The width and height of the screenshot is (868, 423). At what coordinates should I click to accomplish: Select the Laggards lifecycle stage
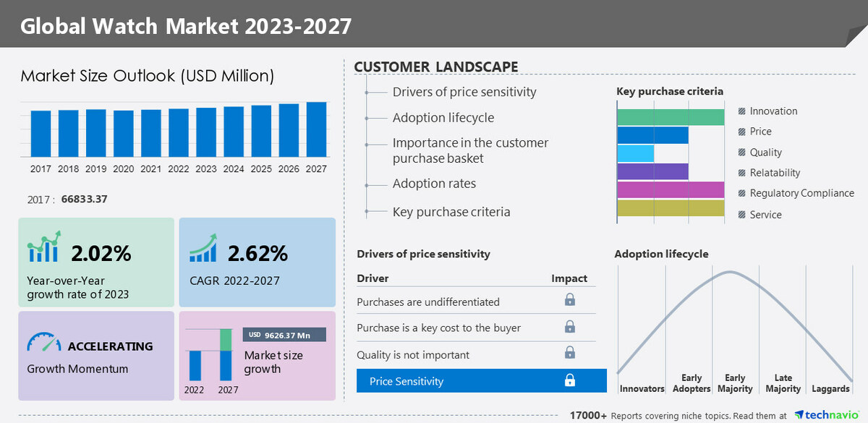click(x=830, y=388)
